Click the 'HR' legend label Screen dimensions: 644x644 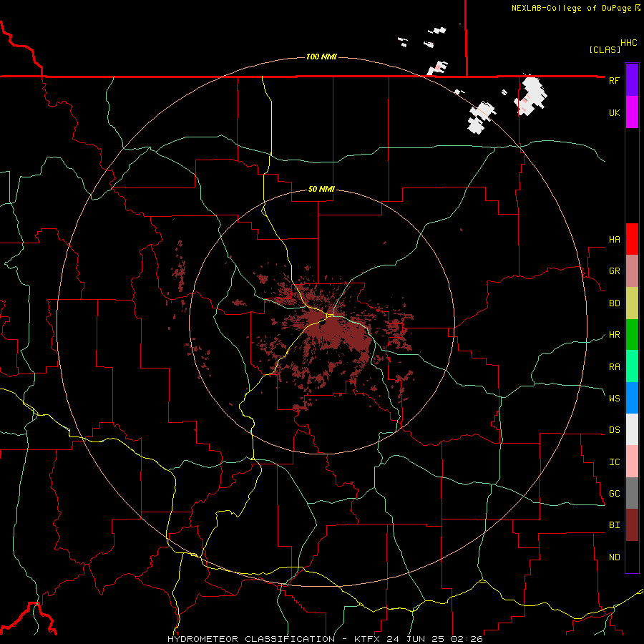tap(614, 335)
